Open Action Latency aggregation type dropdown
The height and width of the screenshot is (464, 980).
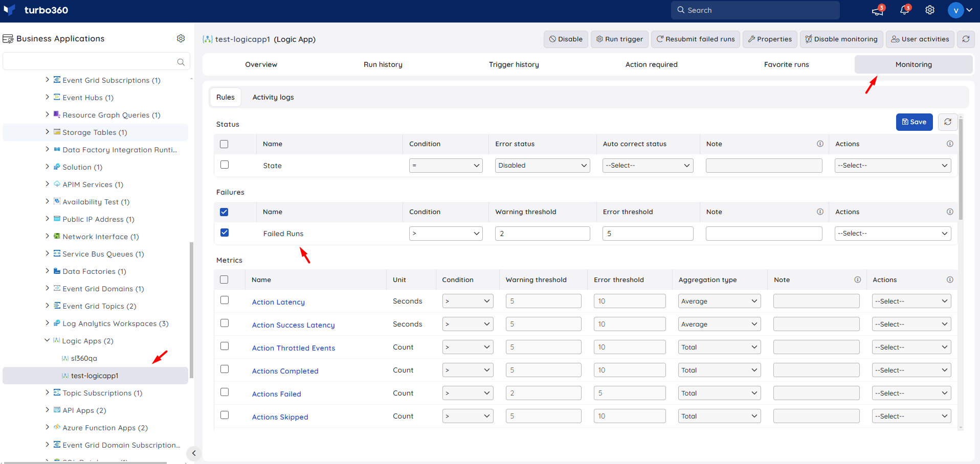(x=719, y=301)
